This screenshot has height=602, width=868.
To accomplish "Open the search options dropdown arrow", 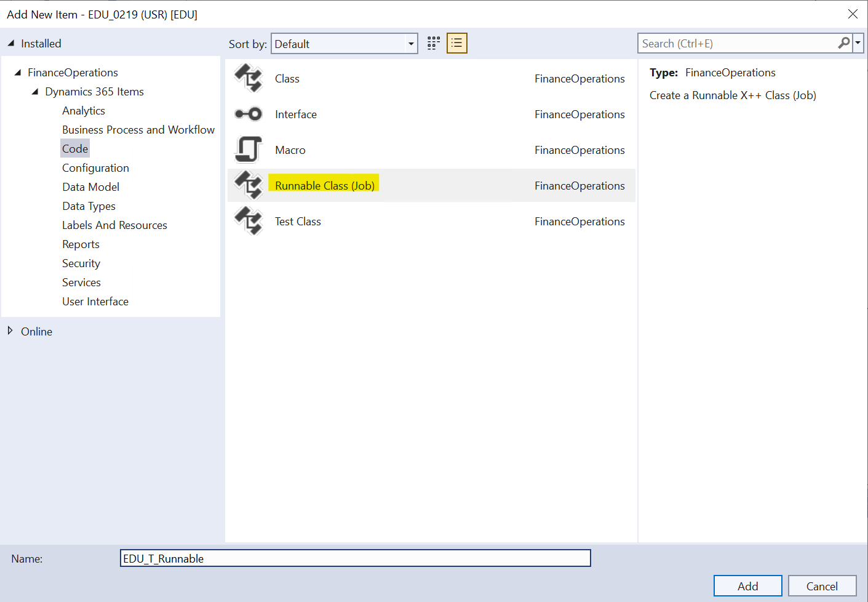I will (858, 43).
